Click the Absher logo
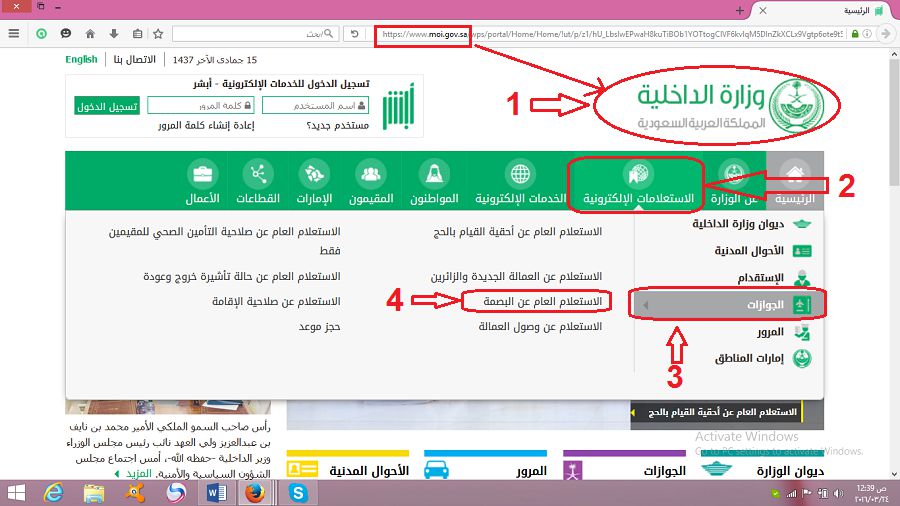900x506 pixels. (398, 107)
